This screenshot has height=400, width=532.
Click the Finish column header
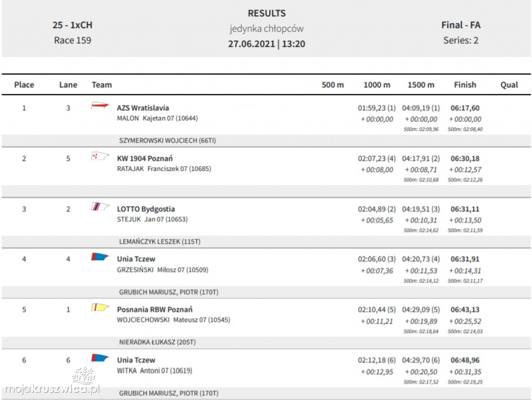[x=465, y=85]
